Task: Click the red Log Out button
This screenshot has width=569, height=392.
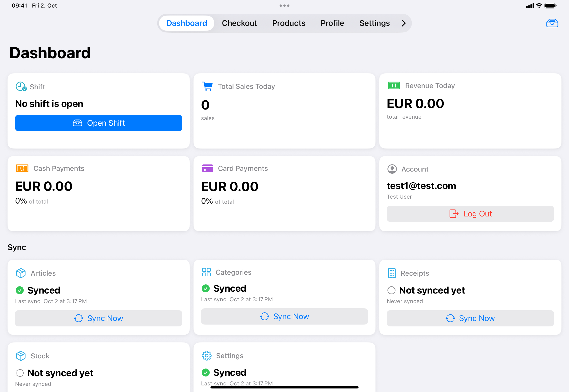Action: click(x=470, y=214)
